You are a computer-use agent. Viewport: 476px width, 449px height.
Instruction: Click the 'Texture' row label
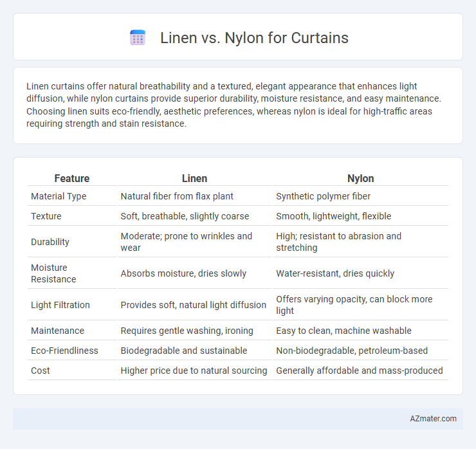[46, 216]
